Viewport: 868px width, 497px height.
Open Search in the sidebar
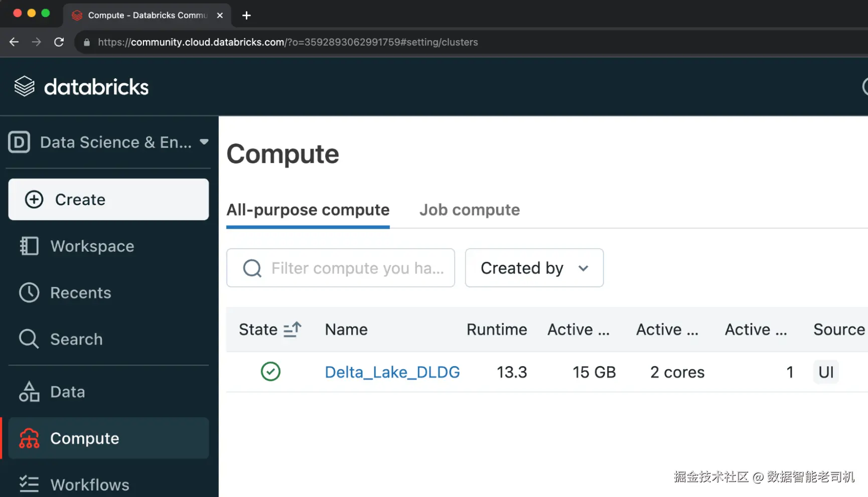[76, 340]
